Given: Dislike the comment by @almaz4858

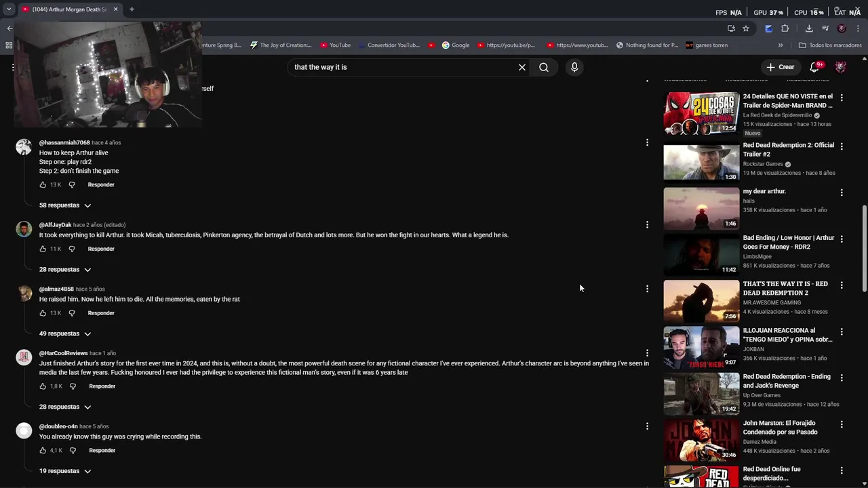Looking at the screenshot, I should coord(72,313).
